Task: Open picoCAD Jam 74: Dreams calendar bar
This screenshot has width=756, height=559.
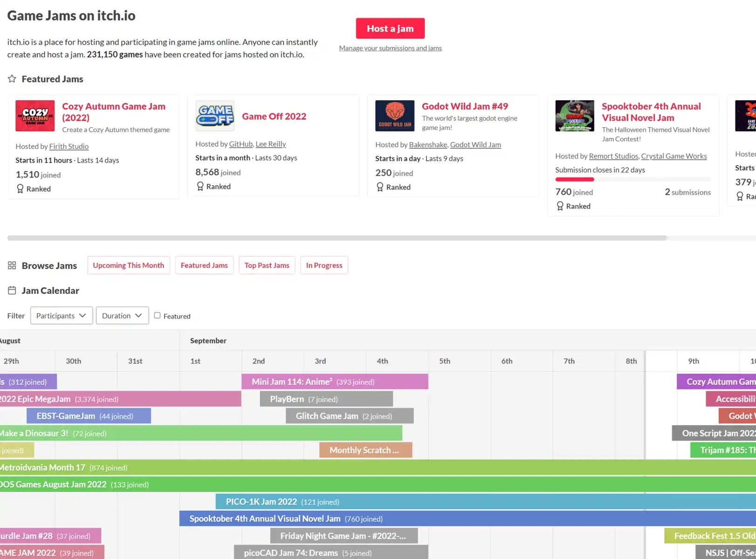Action: click(x=331, y=553)
